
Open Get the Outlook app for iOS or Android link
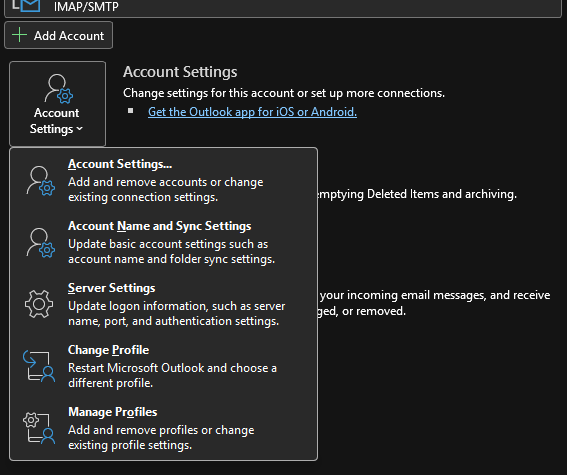tap(252, 112)
